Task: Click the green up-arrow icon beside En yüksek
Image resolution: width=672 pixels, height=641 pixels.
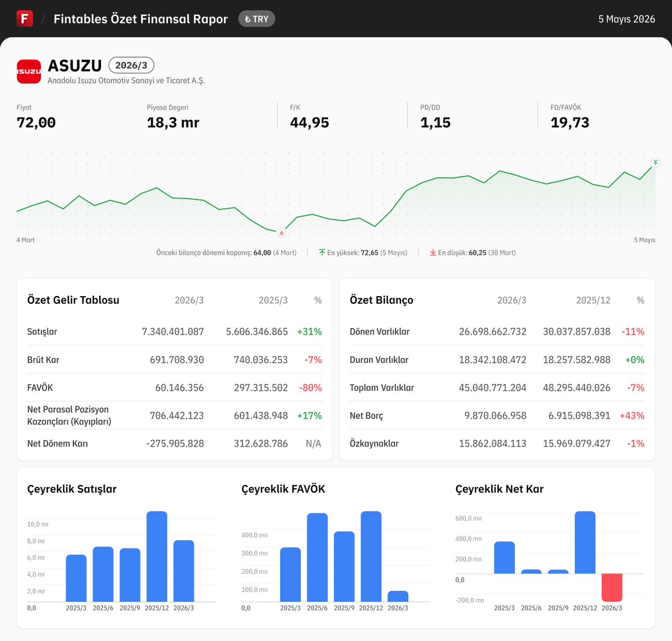Action: [322, 252]
